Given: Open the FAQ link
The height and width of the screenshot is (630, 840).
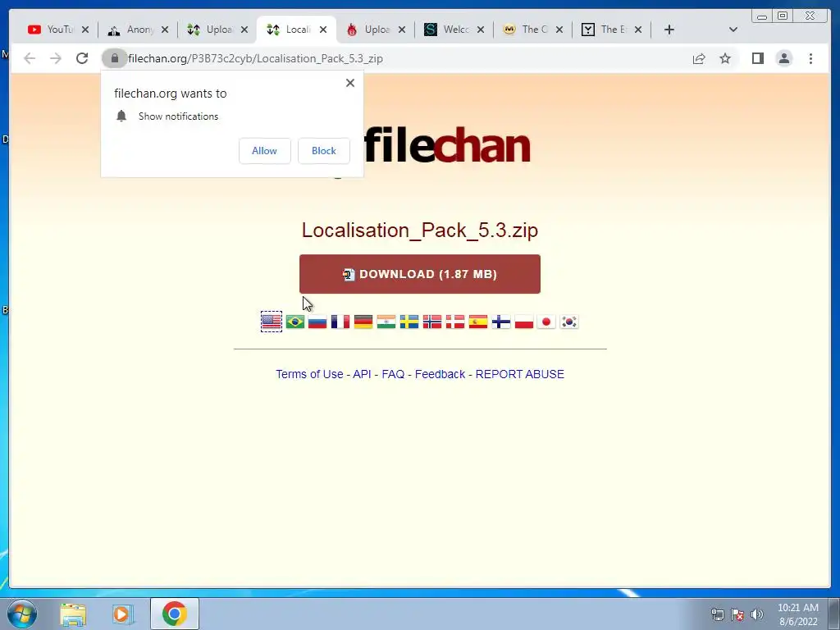Looking at the screenshot, I should click(x=393, y=374).
